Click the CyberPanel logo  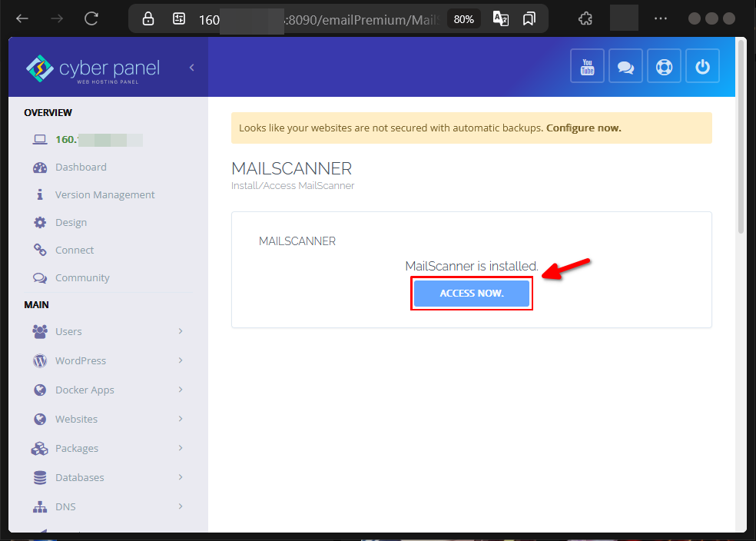tap(92, 69)
